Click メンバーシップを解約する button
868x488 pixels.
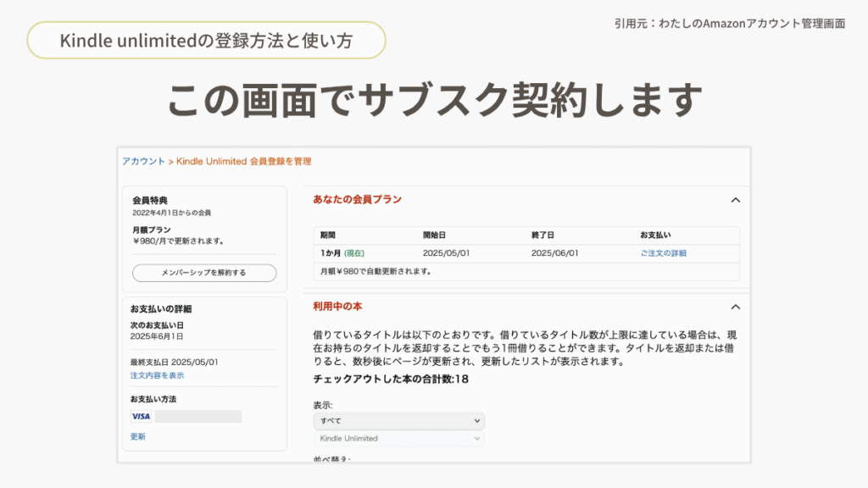coord(204,273)
